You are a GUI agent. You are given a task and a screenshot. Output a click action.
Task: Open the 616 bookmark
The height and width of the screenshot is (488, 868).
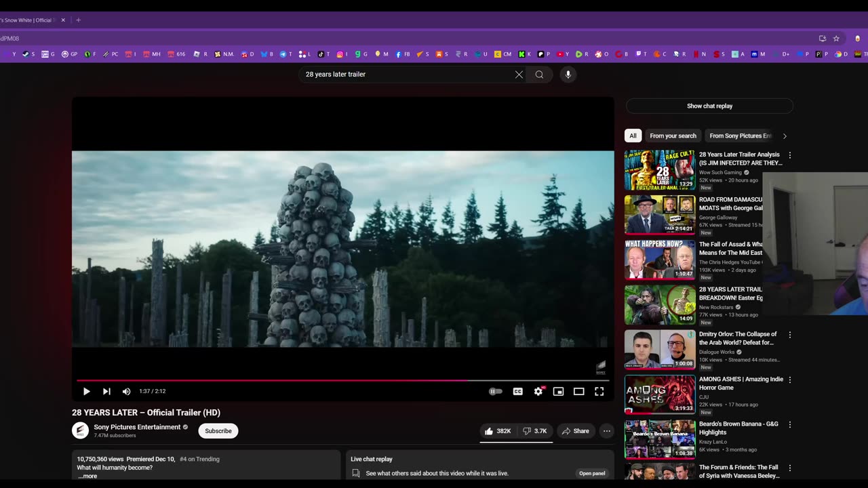(x=176, y=54)
